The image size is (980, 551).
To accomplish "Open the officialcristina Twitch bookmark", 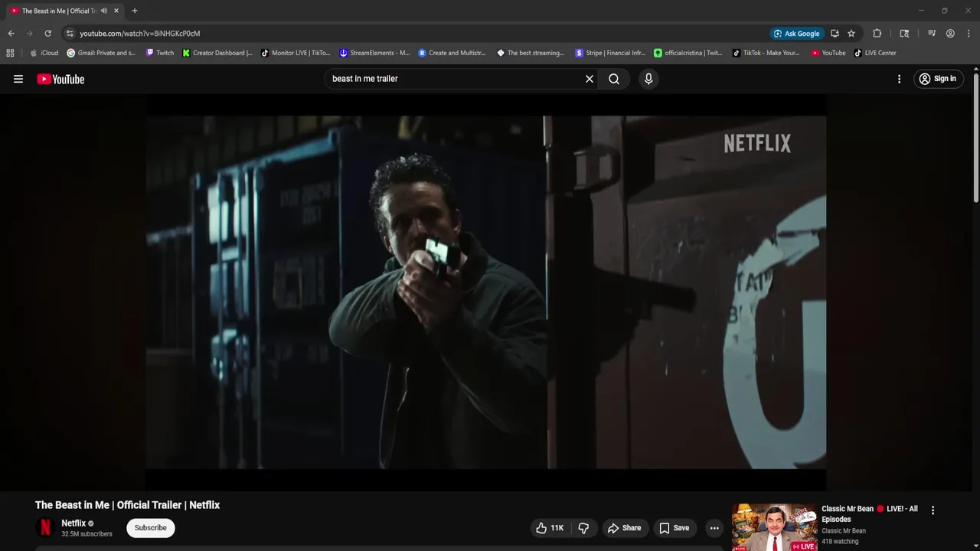I will tap(688, 53).
